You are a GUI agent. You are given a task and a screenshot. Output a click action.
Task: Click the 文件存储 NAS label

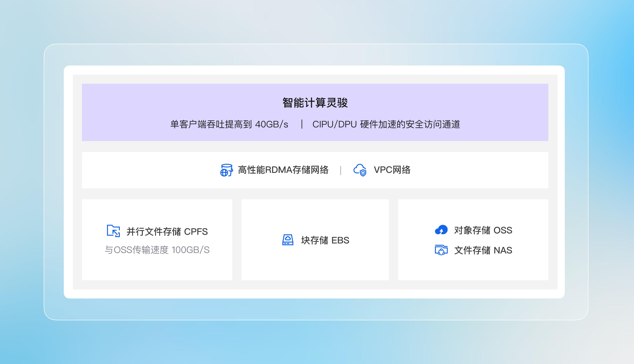[483, 250]
